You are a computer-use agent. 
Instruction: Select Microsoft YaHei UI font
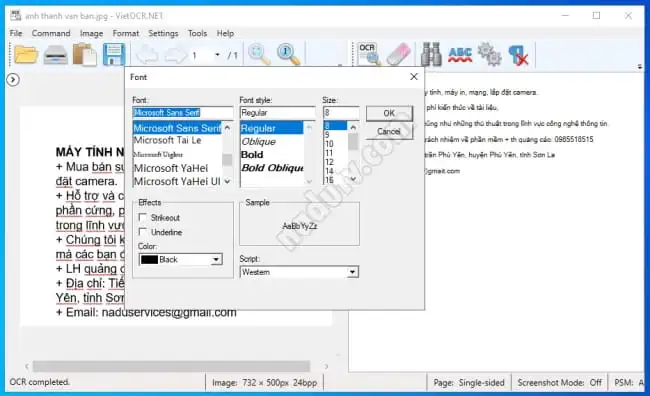[177, 182]
